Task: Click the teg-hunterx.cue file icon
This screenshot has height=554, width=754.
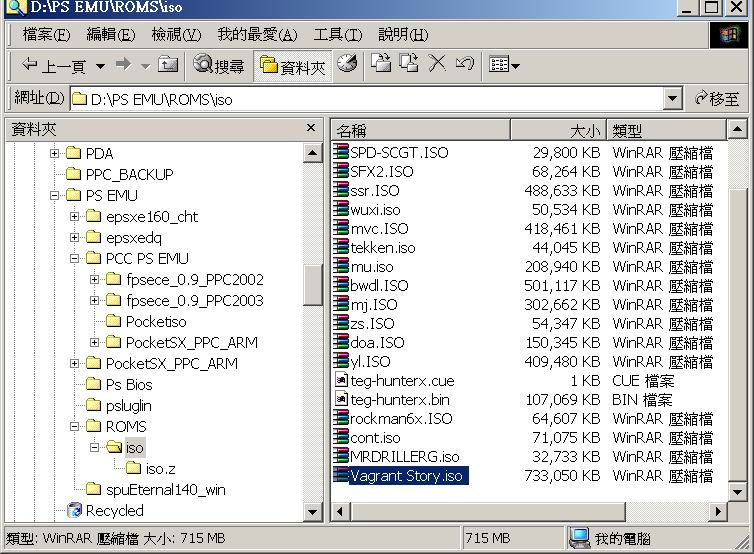Action: click(x=341, y=380)
